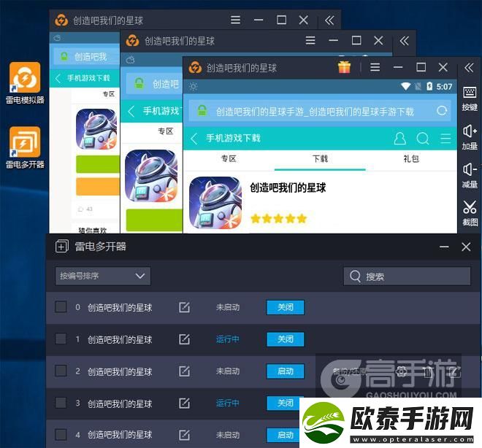Open the gift box icon in front emulator title bar
The width and height of the screenshot is (482, 448).
[x=344, y=67]
